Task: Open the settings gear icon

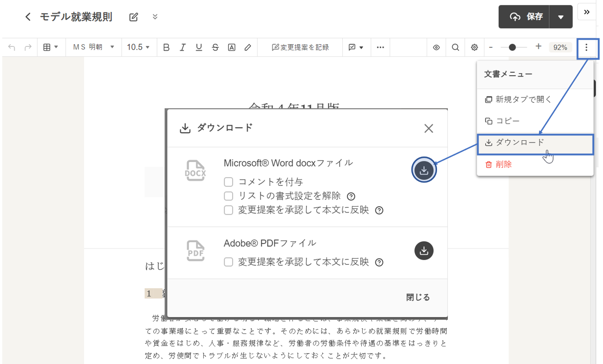Action: [x=474, y=47]
